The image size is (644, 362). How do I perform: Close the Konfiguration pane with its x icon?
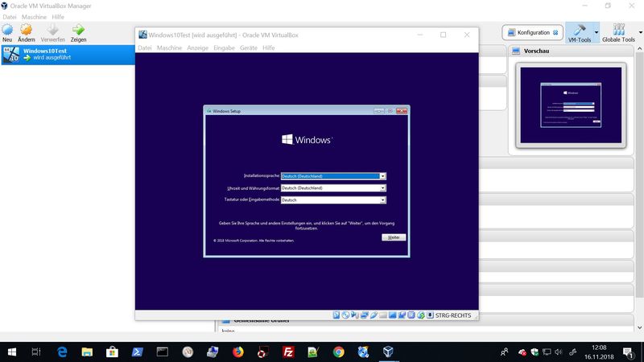click(555, 32)
